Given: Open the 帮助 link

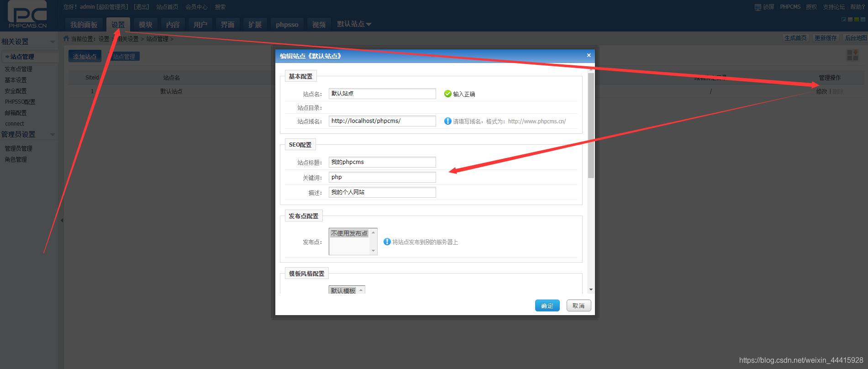Looking at the screenshot, I should (x=857, y=7).
